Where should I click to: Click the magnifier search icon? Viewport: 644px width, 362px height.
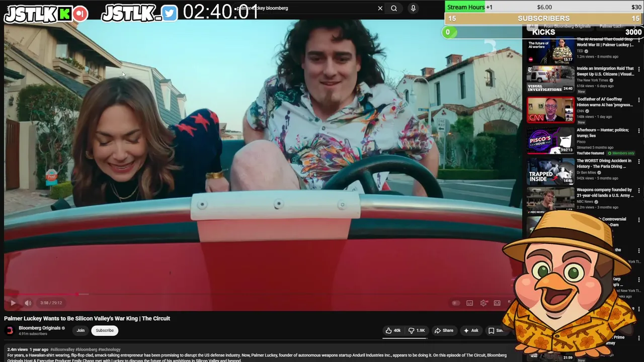click(x=394, y=8)
